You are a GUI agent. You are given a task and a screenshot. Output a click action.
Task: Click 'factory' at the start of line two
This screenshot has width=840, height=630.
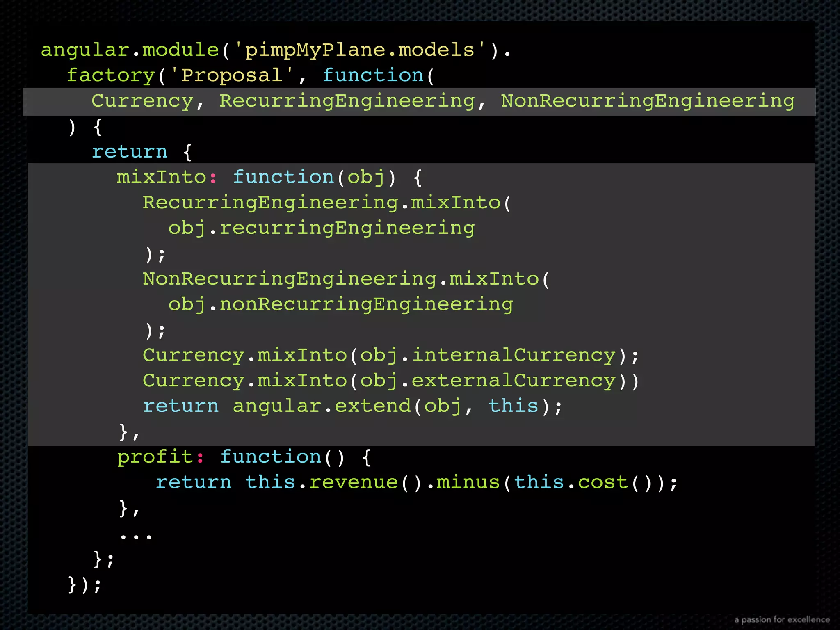111,75
